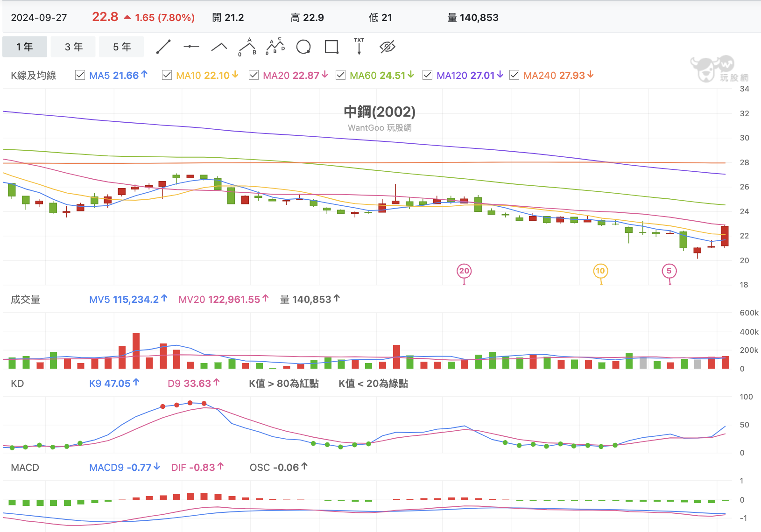The width and height of the screenshot is (761, 532).
Task: Click the MA20 22.87 label
Action: [296, 75]
